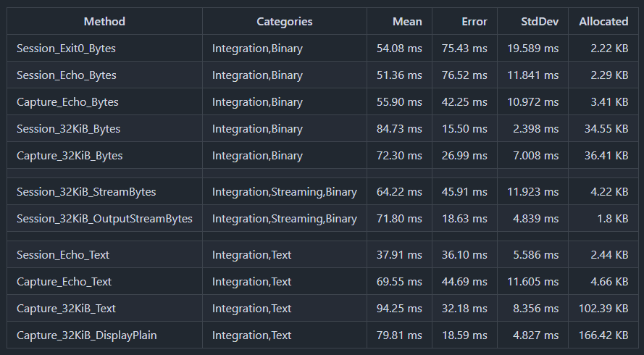Click the 11.841 ms StdDev value

point(532,75)
